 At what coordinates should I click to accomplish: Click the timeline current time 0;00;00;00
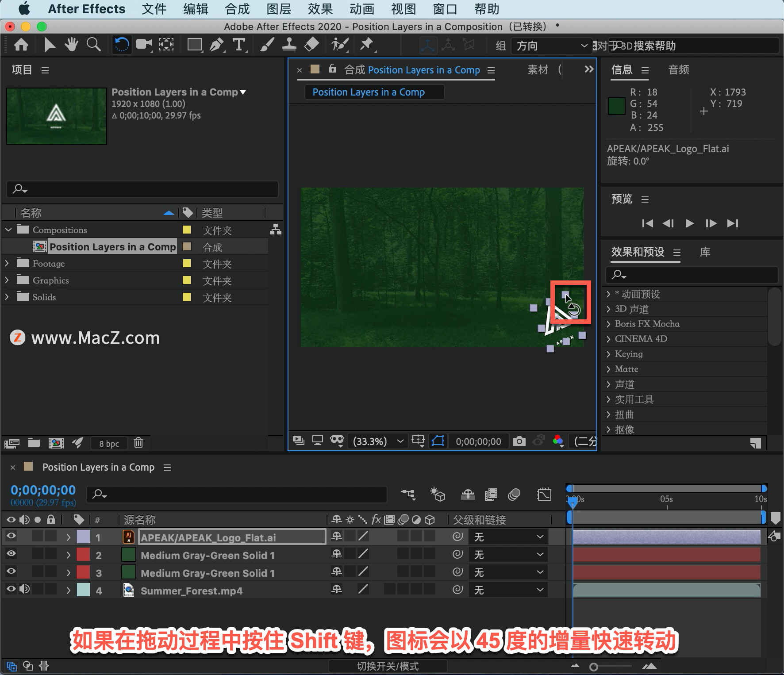pyautogui.click(x=43, y=490)
